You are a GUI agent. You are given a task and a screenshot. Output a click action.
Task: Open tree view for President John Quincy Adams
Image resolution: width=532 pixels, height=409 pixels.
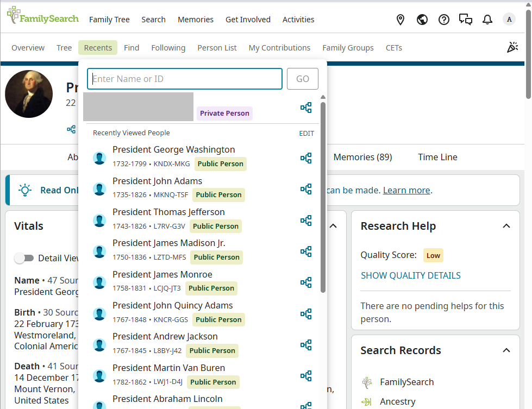point(306,314)
